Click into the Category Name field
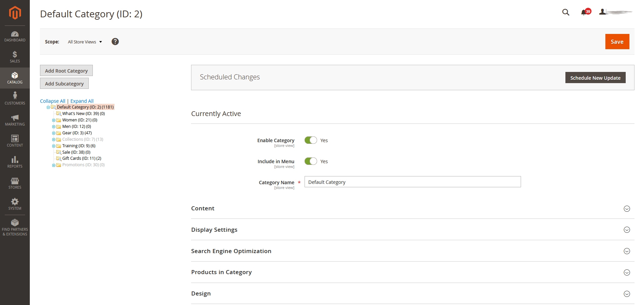Image resolution: width=644 pixels, height=305 pixels. click(412, 182)
